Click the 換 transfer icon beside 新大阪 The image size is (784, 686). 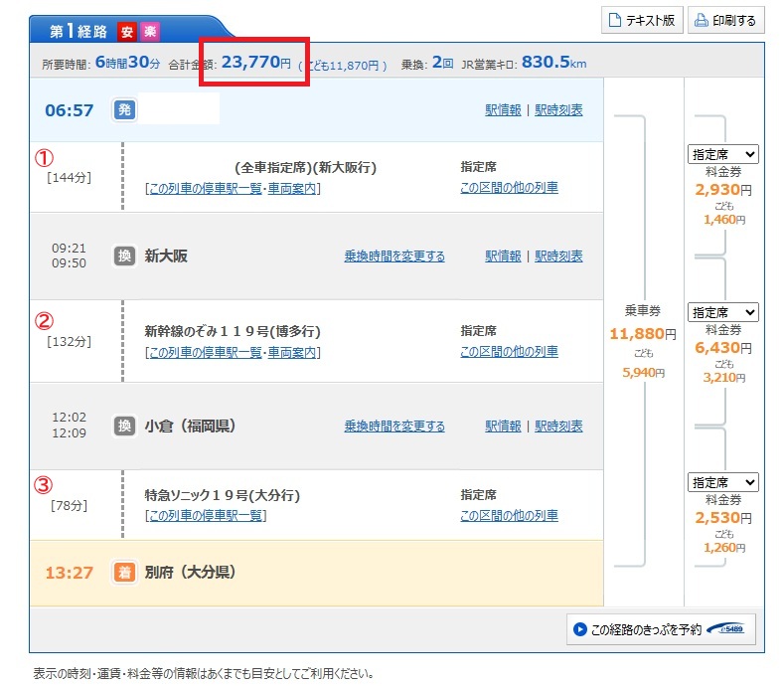coord(124,256)
